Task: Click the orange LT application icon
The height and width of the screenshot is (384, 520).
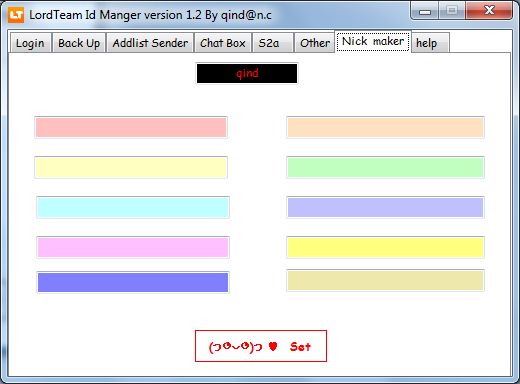Action: [16, 15]
